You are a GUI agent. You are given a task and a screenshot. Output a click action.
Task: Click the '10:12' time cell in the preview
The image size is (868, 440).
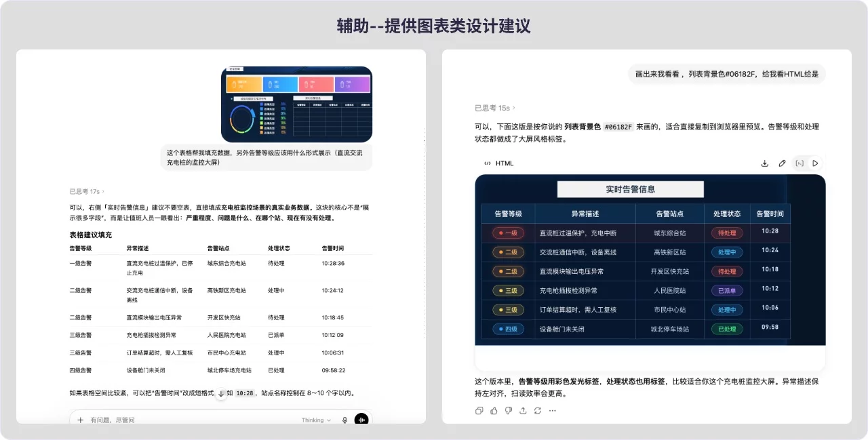point(770,289)
